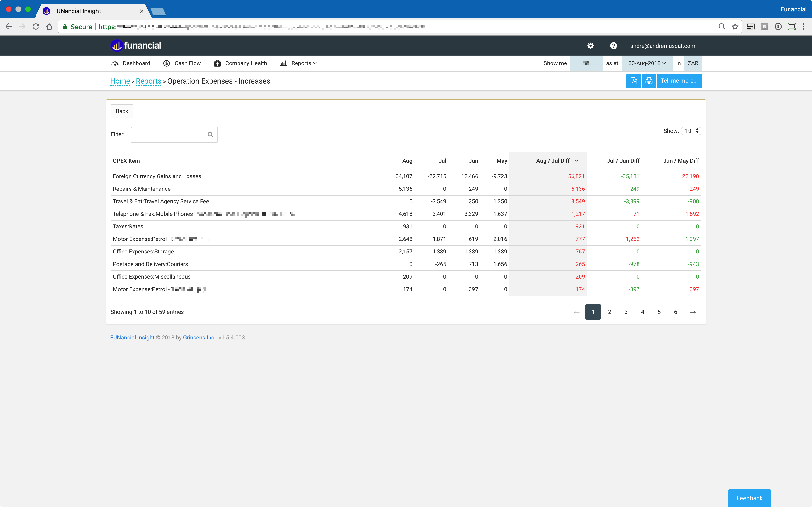Click the help question mark icon
This screenshot has height=507, width=812.
point(613,46)
